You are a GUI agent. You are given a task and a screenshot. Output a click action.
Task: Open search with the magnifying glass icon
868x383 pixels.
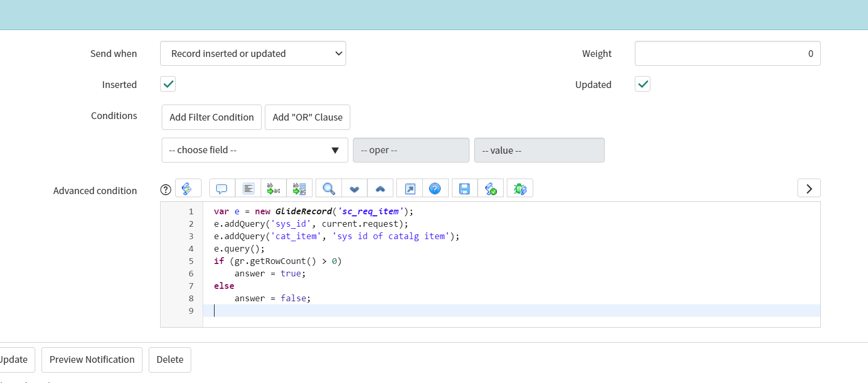click(329, 189)
